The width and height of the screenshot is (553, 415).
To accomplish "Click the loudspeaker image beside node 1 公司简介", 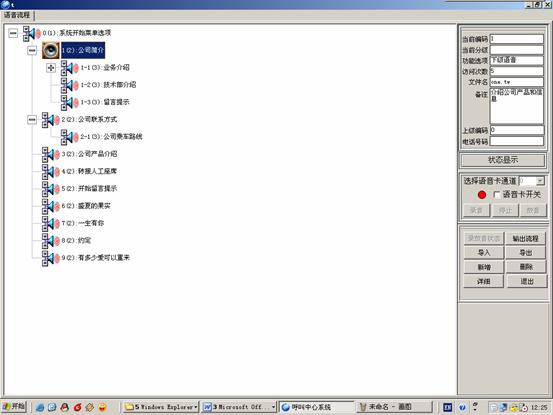I will click(51, 50).
